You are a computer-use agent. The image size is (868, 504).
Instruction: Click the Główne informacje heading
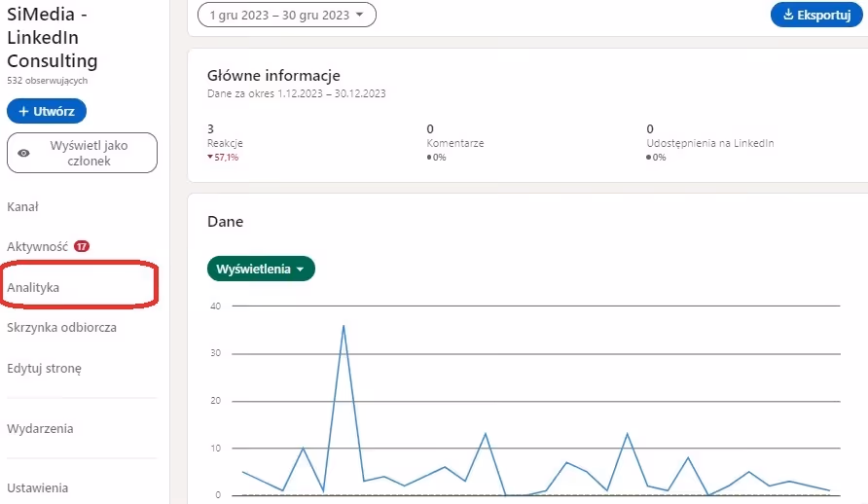(x=274, y=75)
